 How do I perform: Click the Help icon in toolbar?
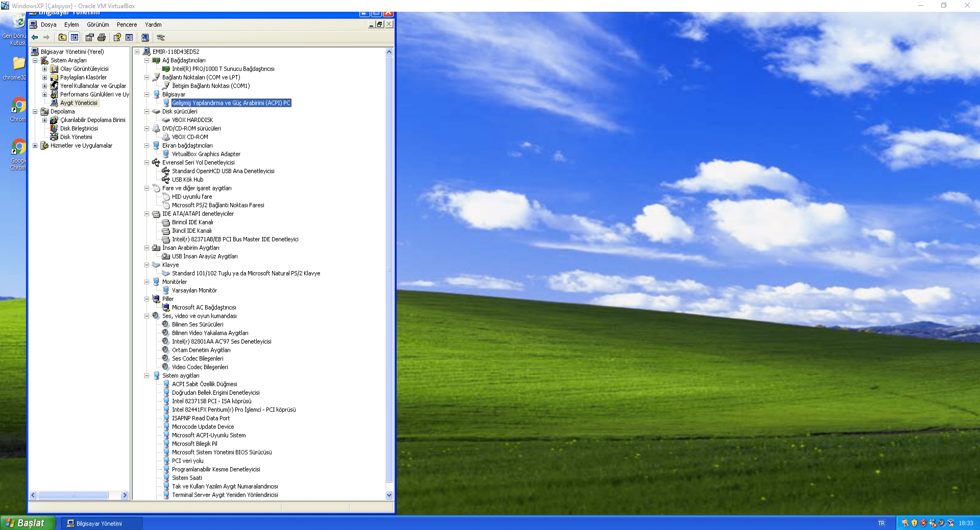click(x=116, y=37)
